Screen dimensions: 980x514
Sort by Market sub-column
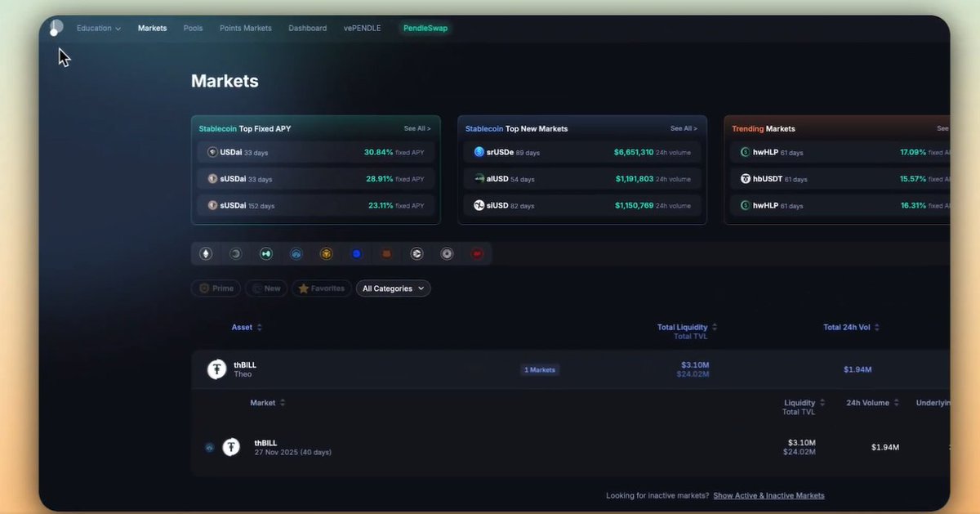(x=268, y=402)
